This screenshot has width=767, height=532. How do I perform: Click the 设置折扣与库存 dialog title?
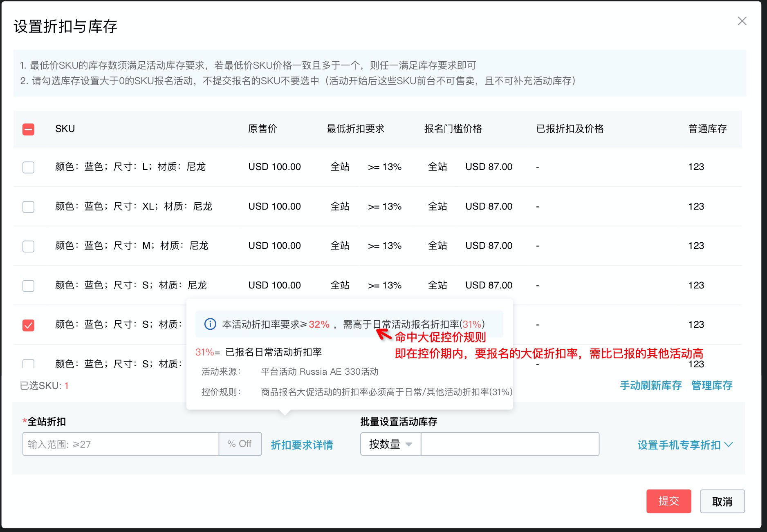(65, 26)
